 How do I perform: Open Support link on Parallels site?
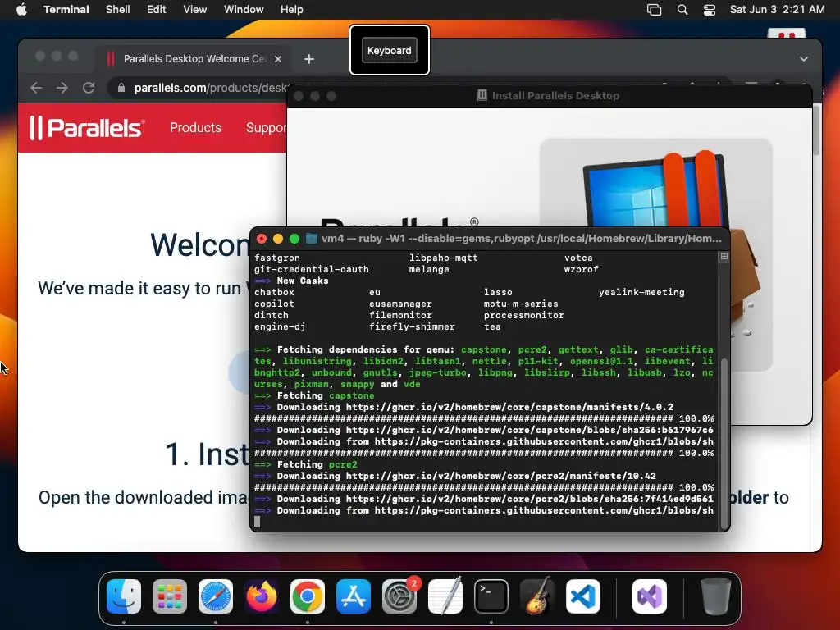tap(267, 127)
